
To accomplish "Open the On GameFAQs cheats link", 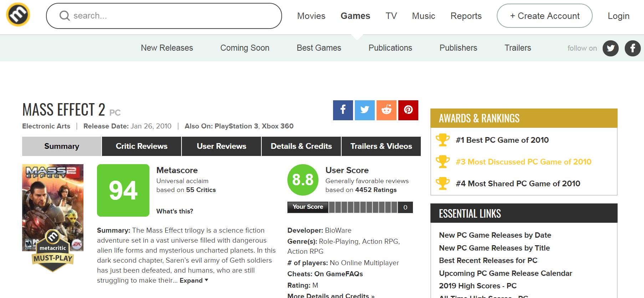I will 338,274.
